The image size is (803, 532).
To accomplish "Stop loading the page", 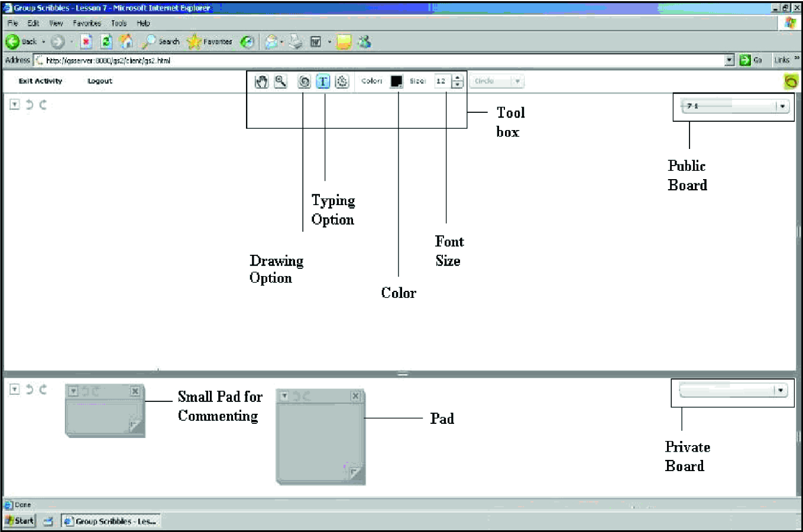I will (86, 41).
